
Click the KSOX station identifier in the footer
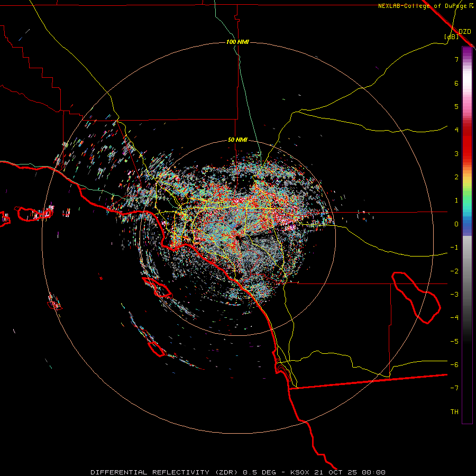pos(300,472)
